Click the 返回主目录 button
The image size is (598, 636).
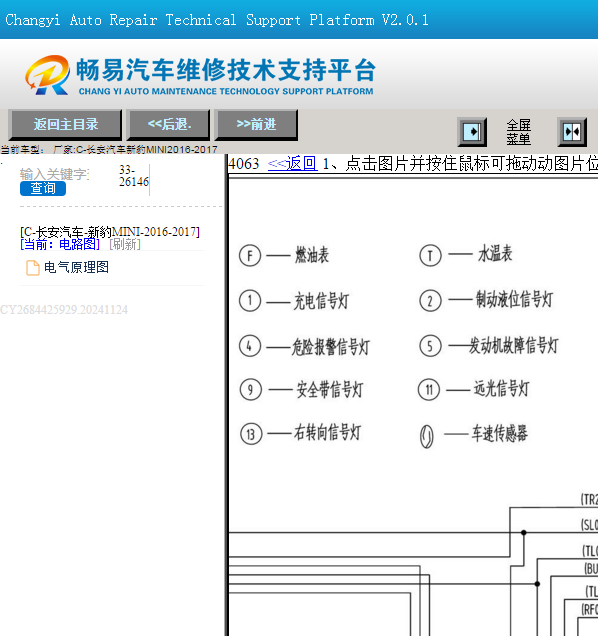pos(65,125)
